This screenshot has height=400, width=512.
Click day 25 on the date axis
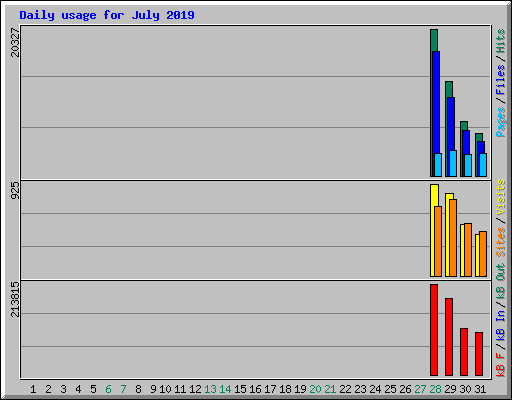[x=390, y=389]
